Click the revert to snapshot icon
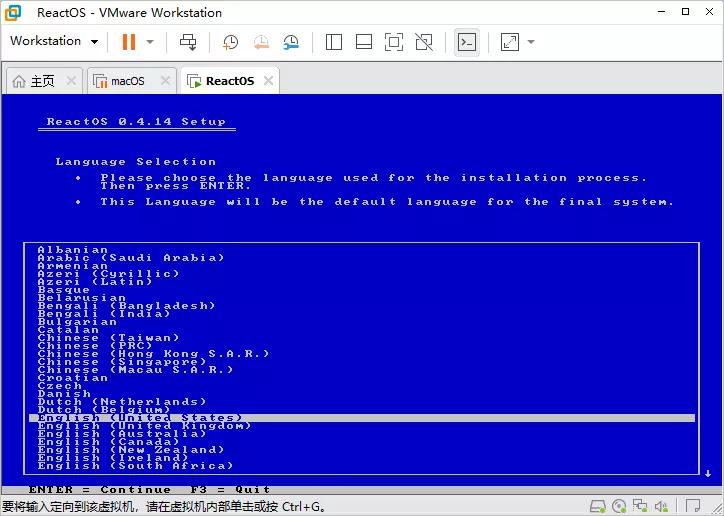Image resolution: width=724 pixels, height=516 pixels. click(x=261, y=42)
